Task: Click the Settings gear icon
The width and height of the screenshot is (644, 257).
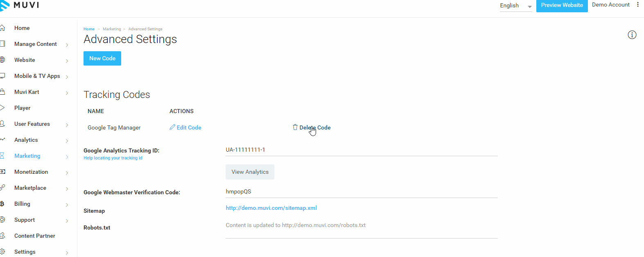Action: [2, 252]
